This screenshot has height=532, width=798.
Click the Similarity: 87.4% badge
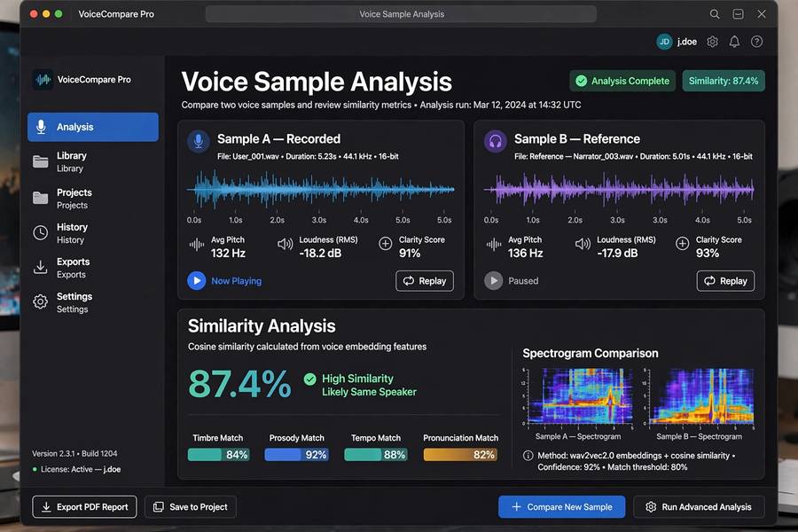[724, 81]
